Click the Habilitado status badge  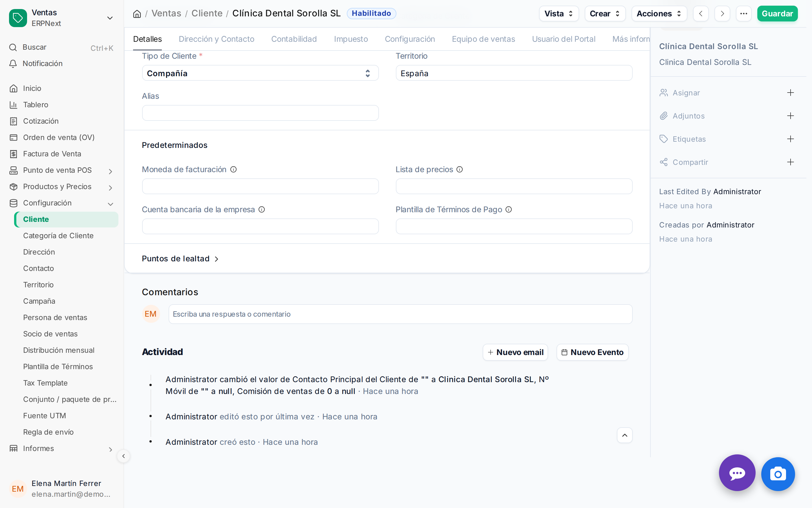tap(371, 14)
